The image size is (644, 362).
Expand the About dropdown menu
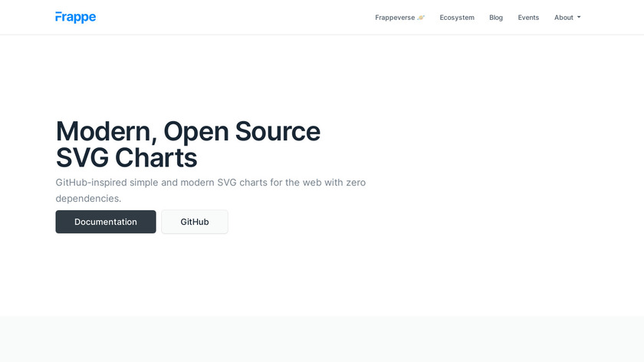567,18
